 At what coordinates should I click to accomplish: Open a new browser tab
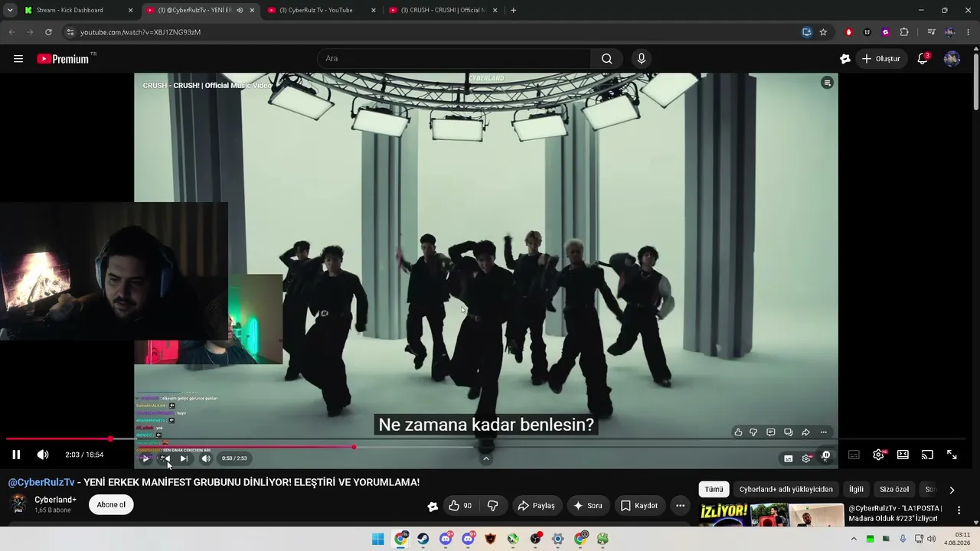tap(513, 10)
